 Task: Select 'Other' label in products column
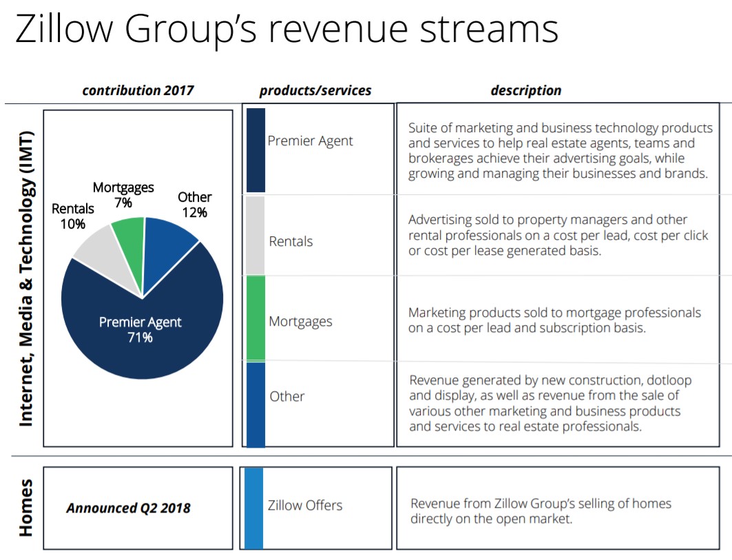[x=287, y=397]
